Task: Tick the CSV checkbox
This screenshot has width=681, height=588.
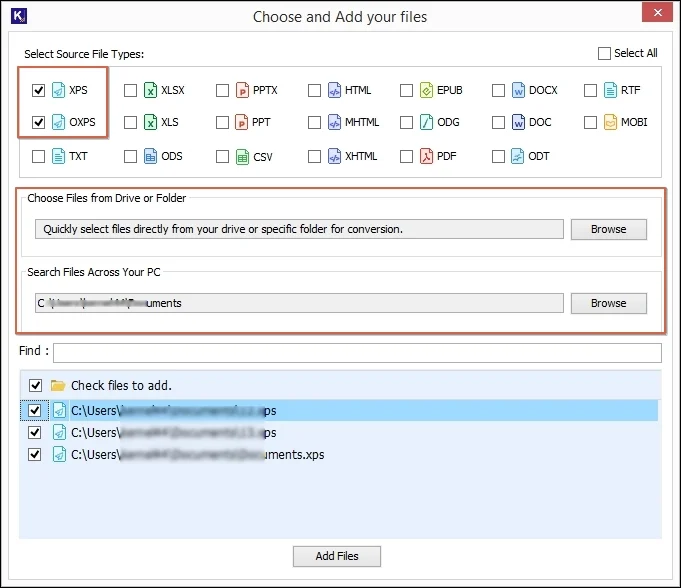Action: (222, 156)
